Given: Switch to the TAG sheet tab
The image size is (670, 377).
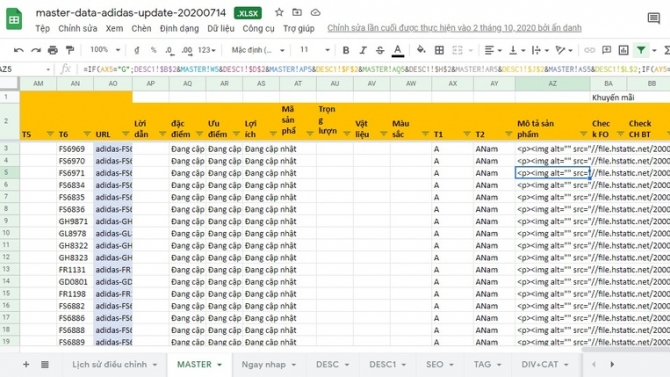Looking at the screenshot, I should pos(487,365).
